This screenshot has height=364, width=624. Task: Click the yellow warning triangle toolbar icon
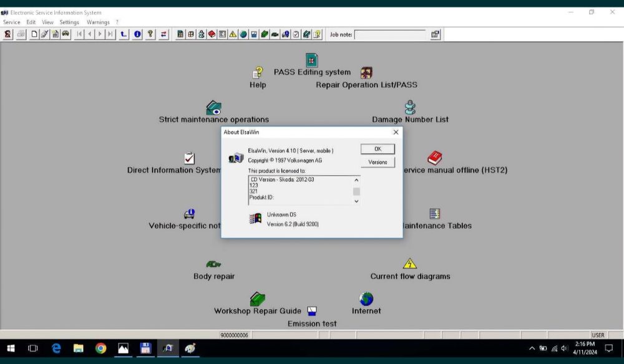pyautogui.click(x=233, y=34)
